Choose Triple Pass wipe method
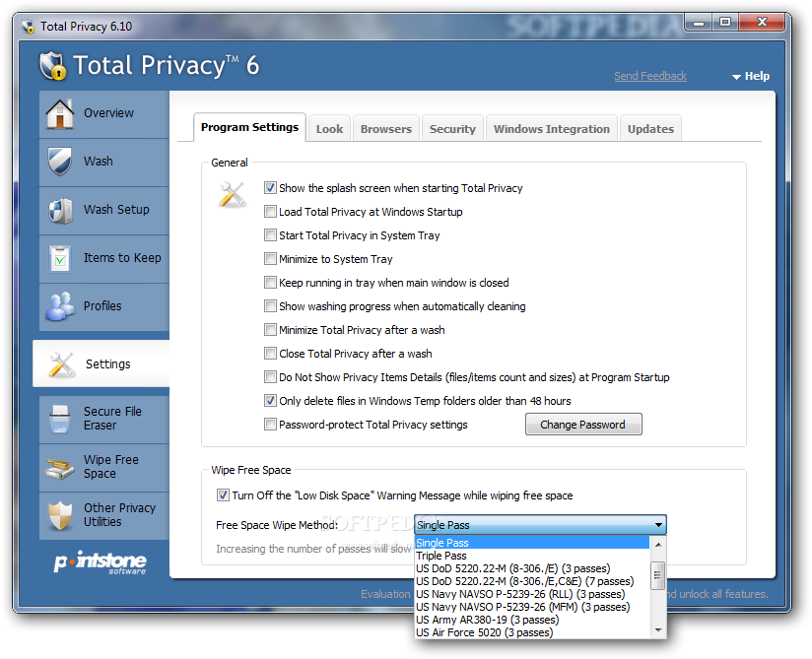Viewport: 812px width, 659px height. 532,556
